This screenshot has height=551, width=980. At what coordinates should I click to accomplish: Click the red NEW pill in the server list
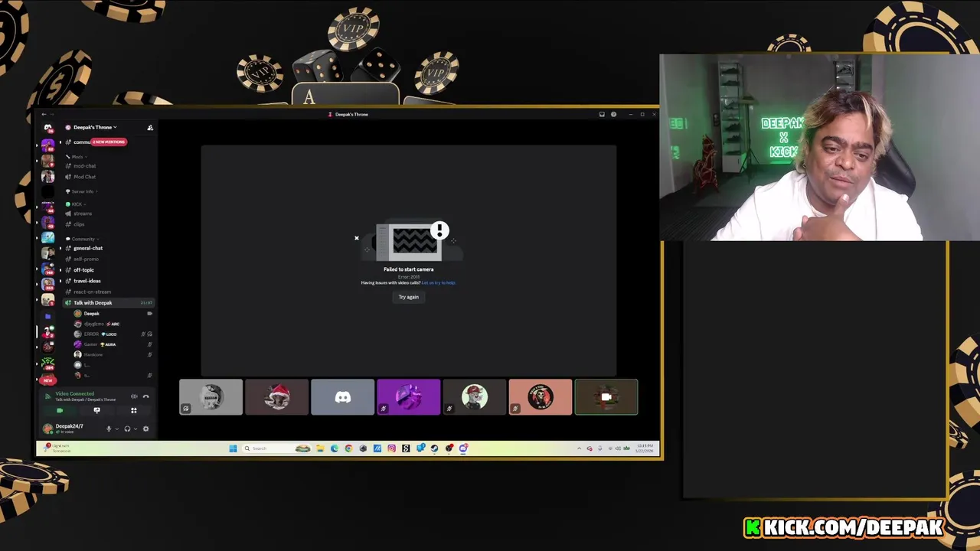47,380
